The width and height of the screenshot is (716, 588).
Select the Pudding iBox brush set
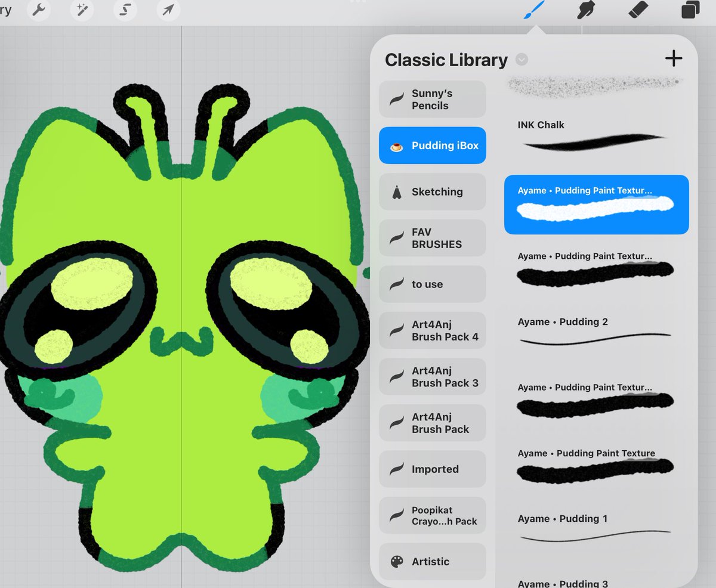point(433,146)
